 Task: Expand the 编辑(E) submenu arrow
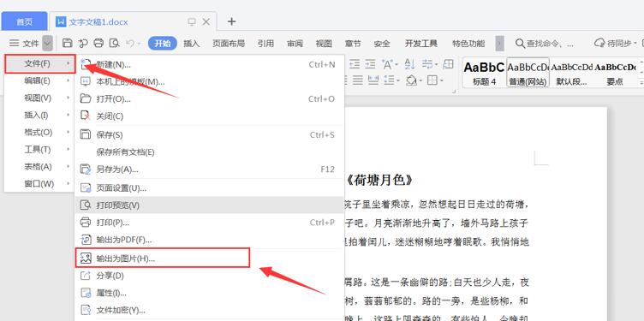tap(68, 80)
